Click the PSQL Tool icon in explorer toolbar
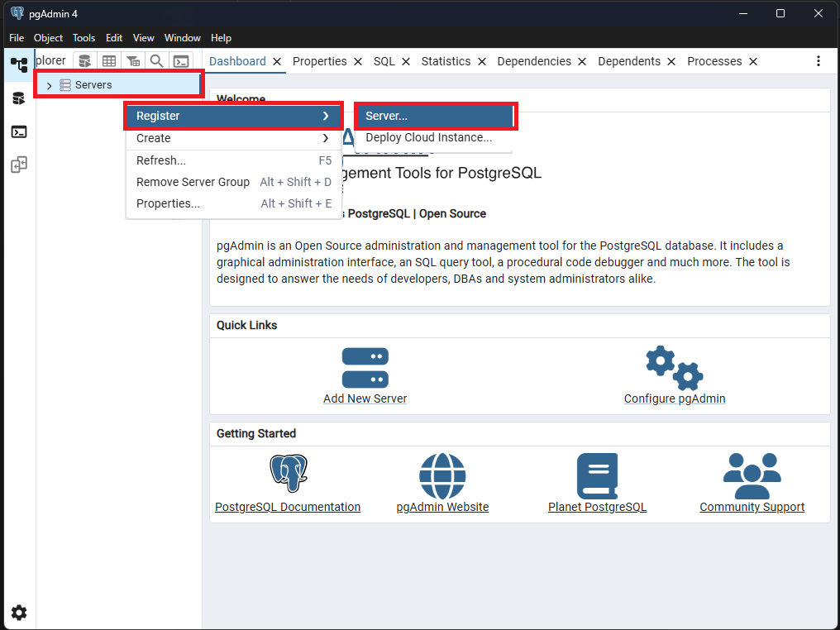The height and width of the screenshot is (630, 840). pyautogui.click(x=181, y=61)
